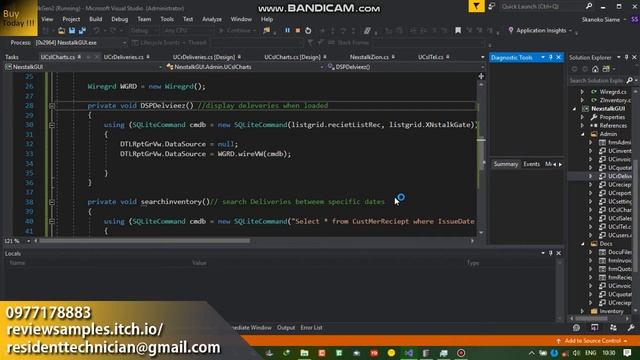Open the Project menu
This screenshot has width=640, height=360.
[71, 19]
